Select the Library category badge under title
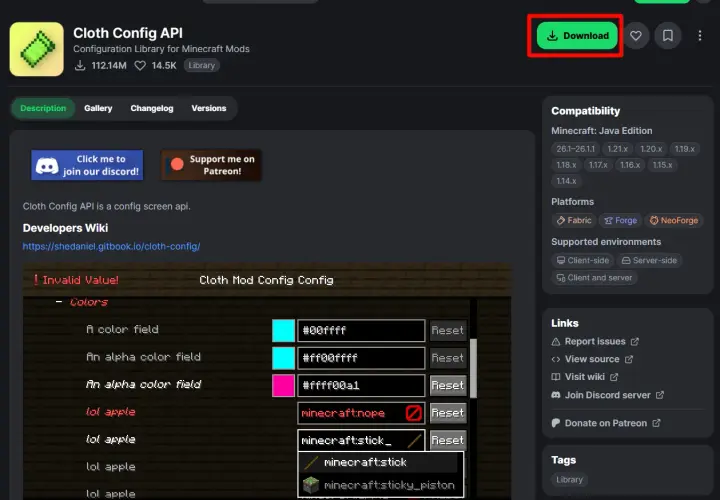Image resolution: width=720 pixels, height=500 pixels. pyautogui.click(x=202, y=65)
